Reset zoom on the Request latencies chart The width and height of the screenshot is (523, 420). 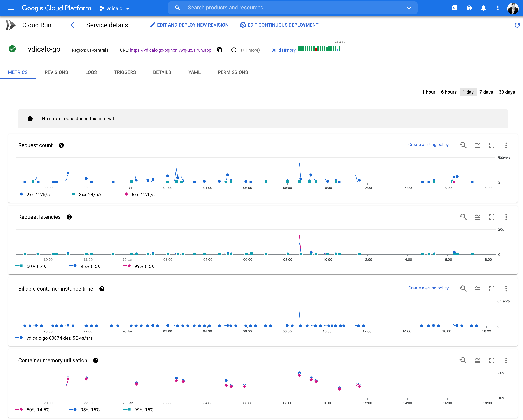tap(463, 217)
